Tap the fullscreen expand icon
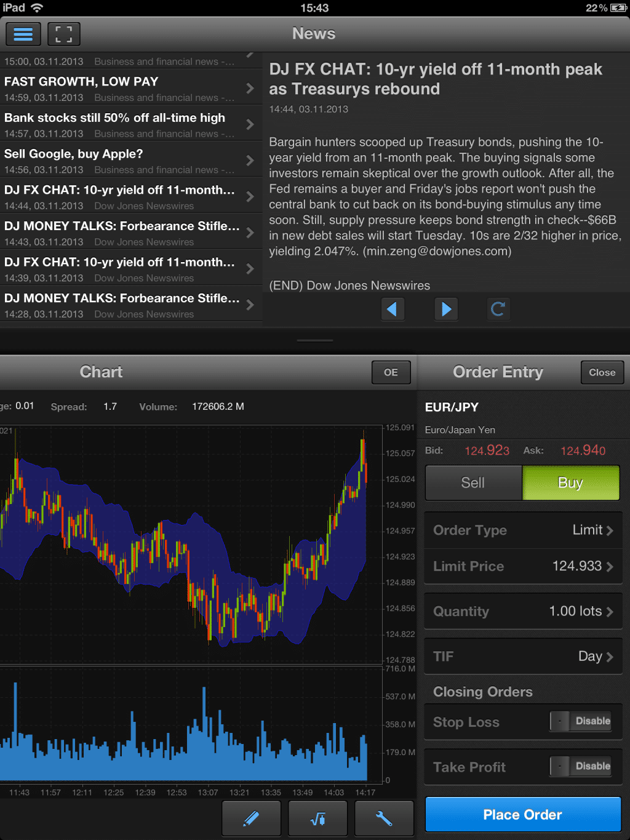 63,34
